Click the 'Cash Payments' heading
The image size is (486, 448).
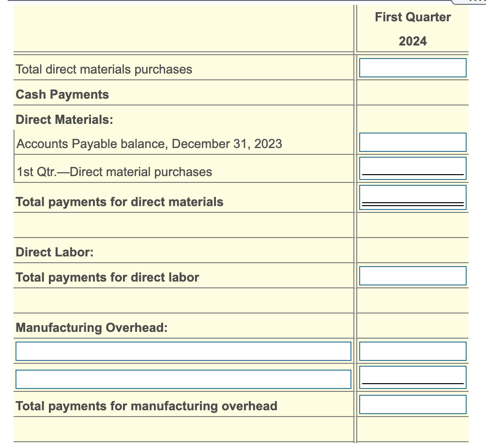click(62, 94)
